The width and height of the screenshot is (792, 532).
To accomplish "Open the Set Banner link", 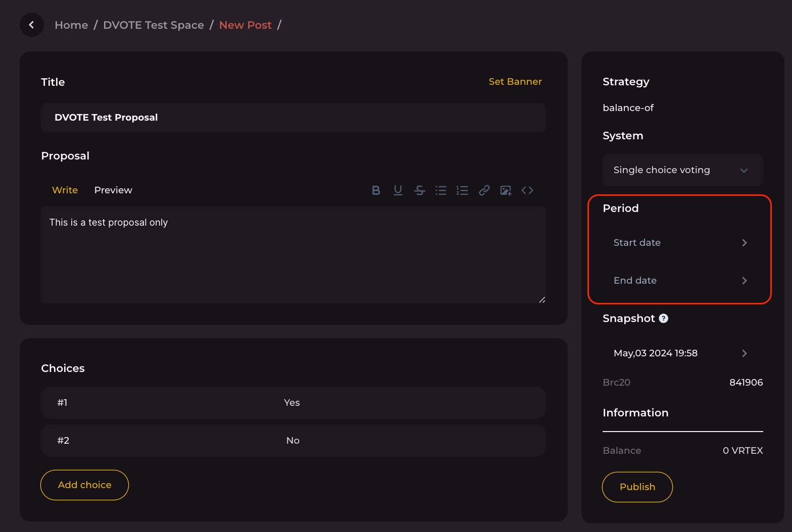I will [515, 82].
